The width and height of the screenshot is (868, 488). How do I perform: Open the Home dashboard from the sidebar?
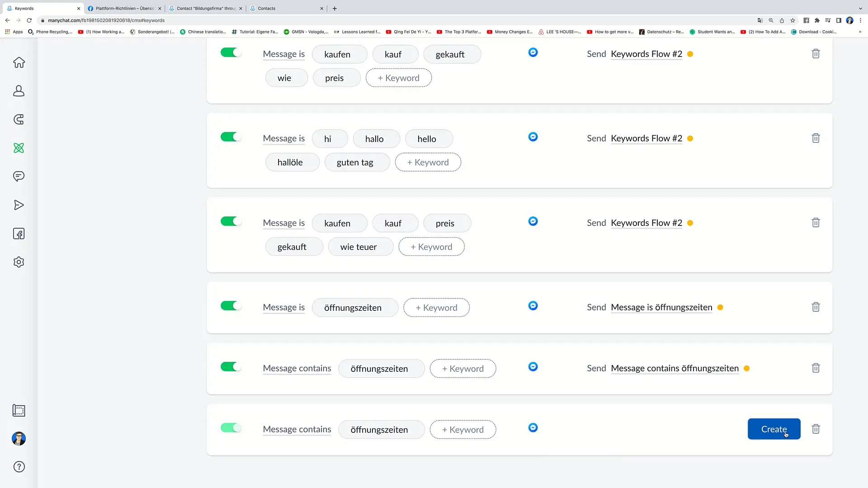(19, 62)
